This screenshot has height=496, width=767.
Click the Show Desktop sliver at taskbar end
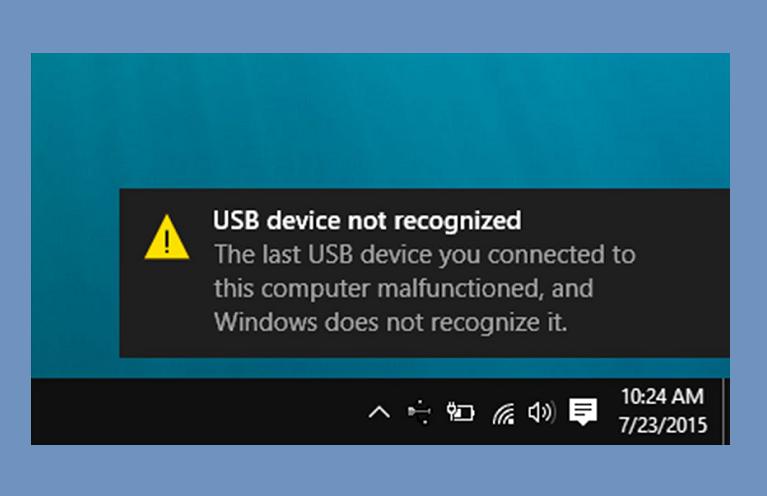coord(726,411)
